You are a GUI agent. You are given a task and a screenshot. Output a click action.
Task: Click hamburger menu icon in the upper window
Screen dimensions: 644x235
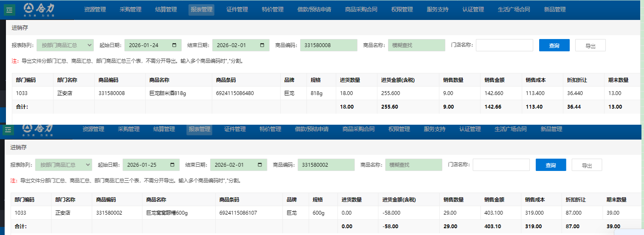tap(9, 10)
